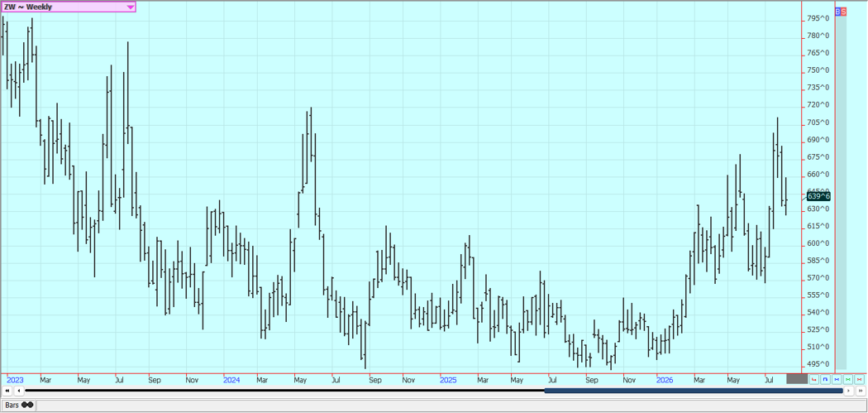This screenshot has height=413, width=868.
Task: Click the 795^0 price axis label
Action: point(818,18)
